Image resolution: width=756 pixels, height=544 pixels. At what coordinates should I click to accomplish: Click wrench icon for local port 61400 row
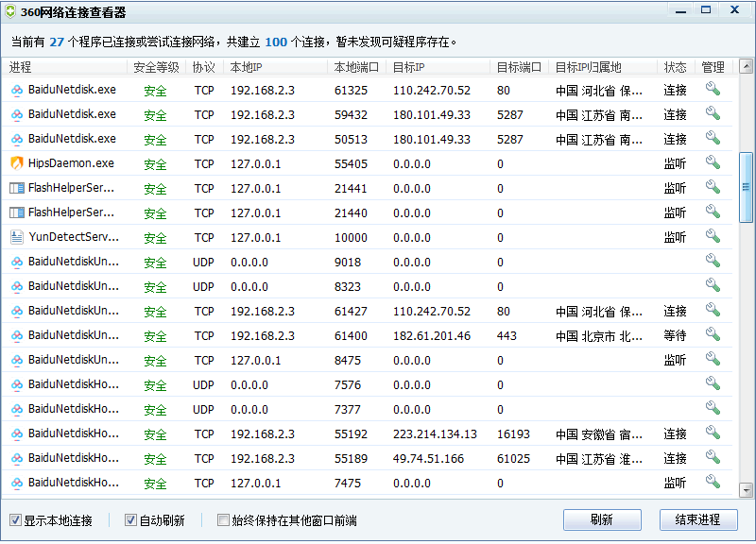(x=713, y=335)
